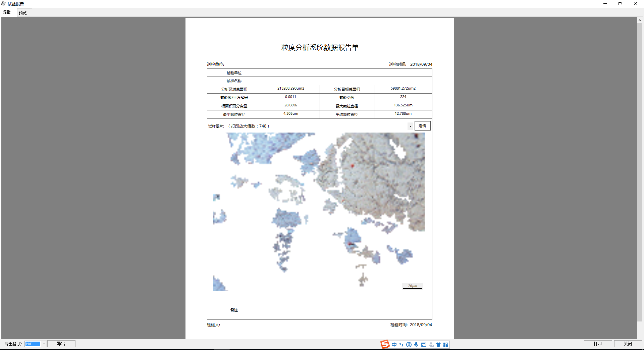Click the PDF export format combo box
Image resolution: width=644 pixels, height=350 pixels.
point(33,344)
